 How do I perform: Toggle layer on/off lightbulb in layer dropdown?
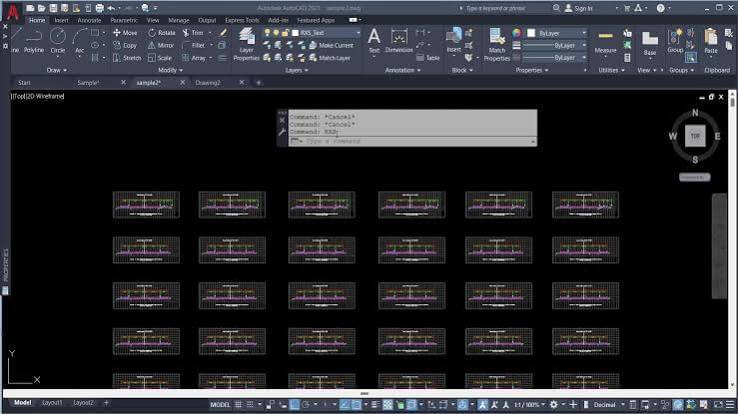pos(267,33)
